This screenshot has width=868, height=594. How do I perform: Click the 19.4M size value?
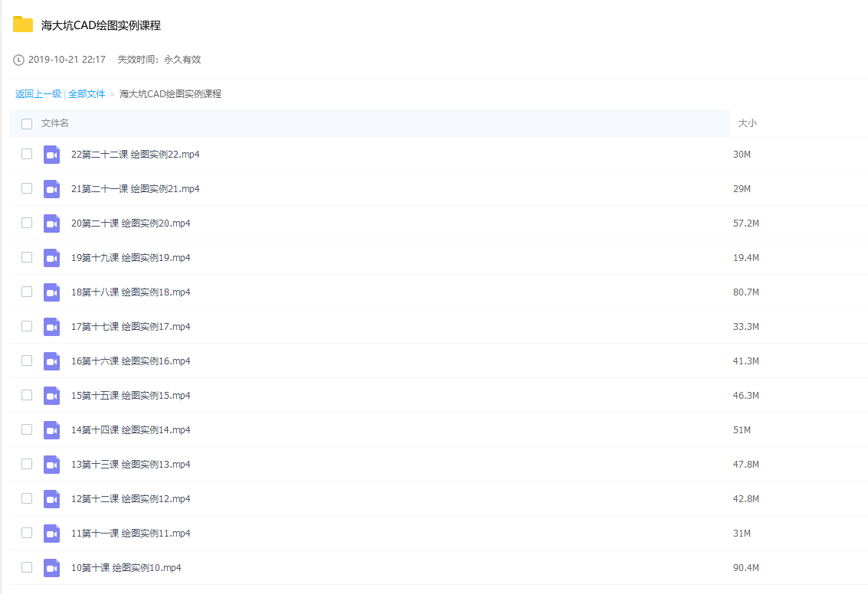745,258
